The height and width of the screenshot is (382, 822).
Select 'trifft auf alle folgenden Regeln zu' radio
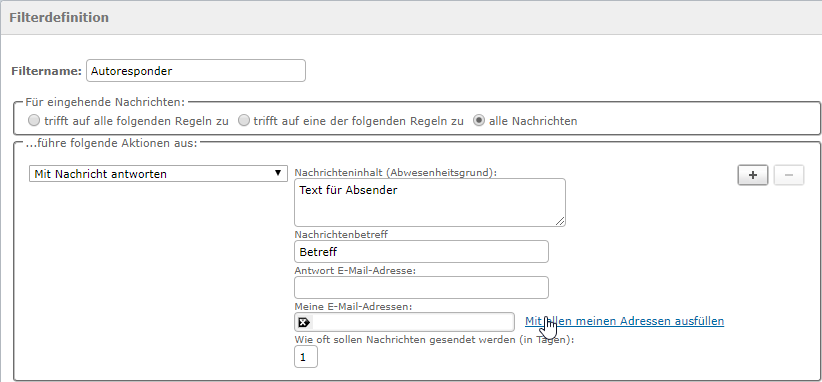pos(34,121)
